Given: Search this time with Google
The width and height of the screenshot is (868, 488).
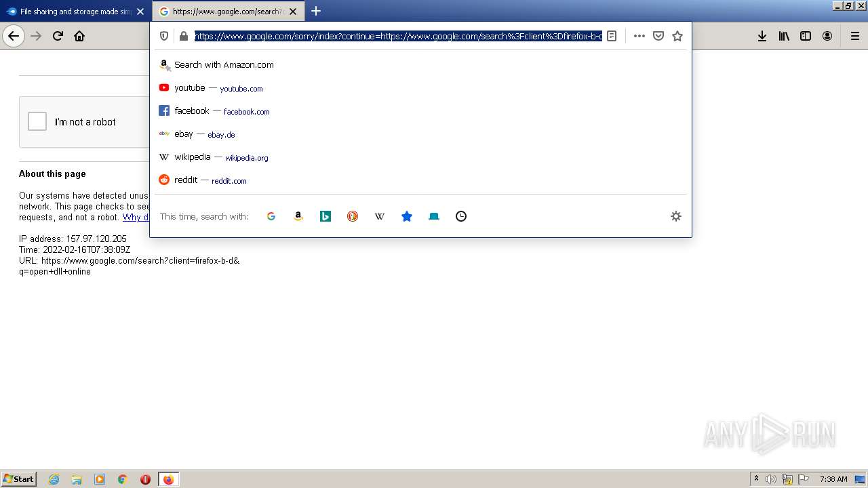Looking at the screenshot, I should [x=271, y=216].
